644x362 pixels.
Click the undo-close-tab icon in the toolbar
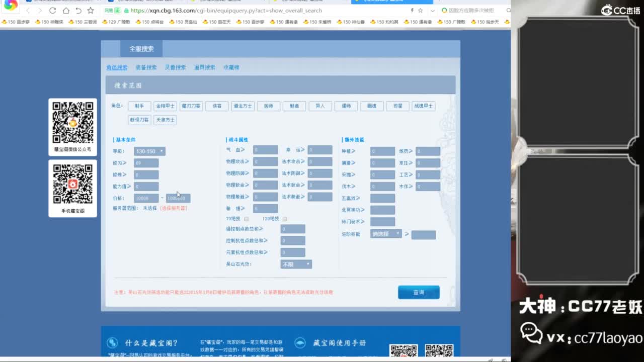coord(78,11)
